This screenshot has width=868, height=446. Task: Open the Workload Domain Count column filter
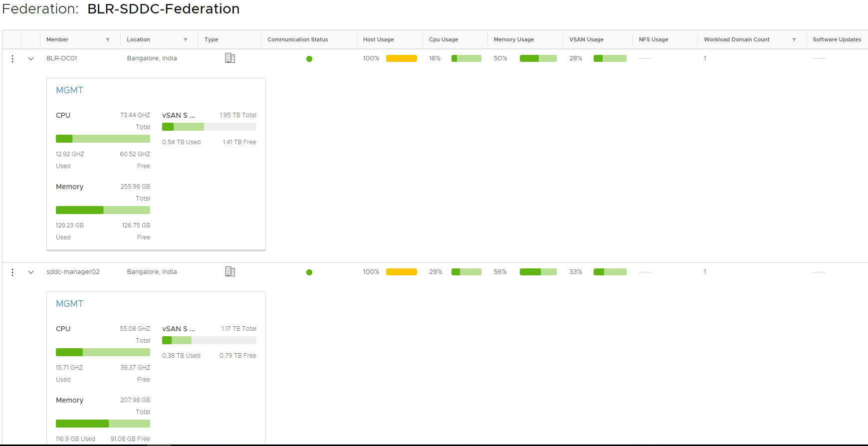coord(794,40)
